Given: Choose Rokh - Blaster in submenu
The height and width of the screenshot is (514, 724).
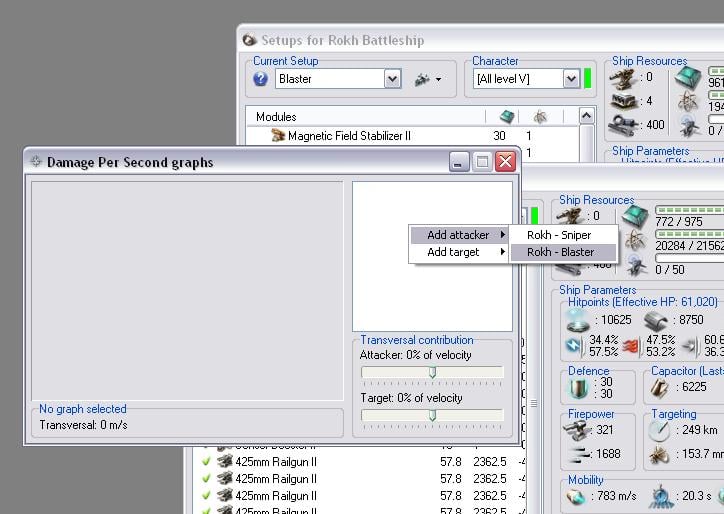Looking at the screenshot, I should click(x=560, y=252).
